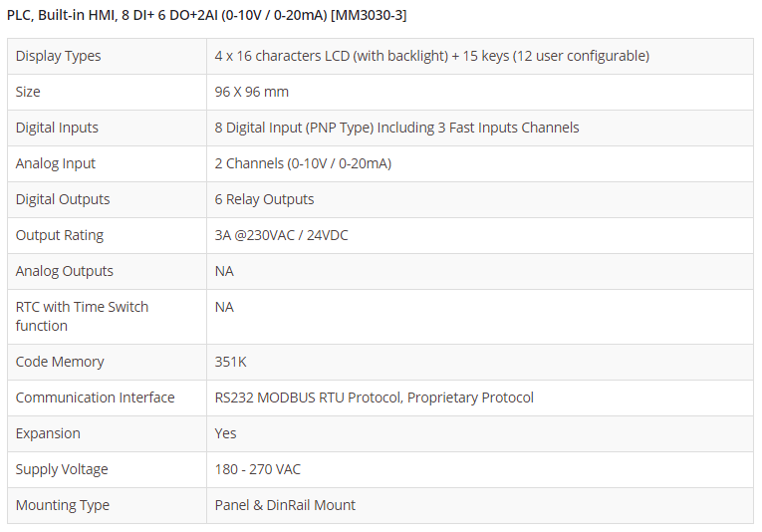Select the Output Rating label
Image resolution: width=762 pixels, height=532 pixels.
pos(60,235)
